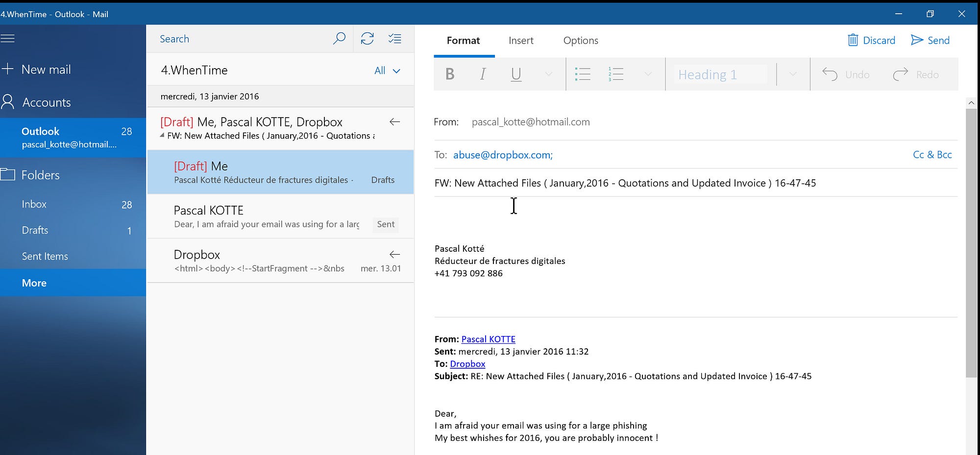Open the Heading 1 style box

tap(720, 74)
